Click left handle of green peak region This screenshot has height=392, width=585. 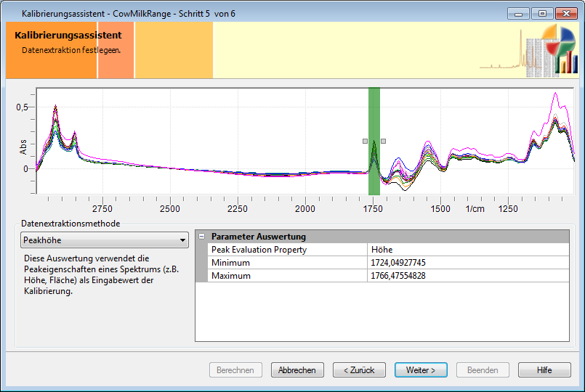pyautogui.click(x=366, y=141)
